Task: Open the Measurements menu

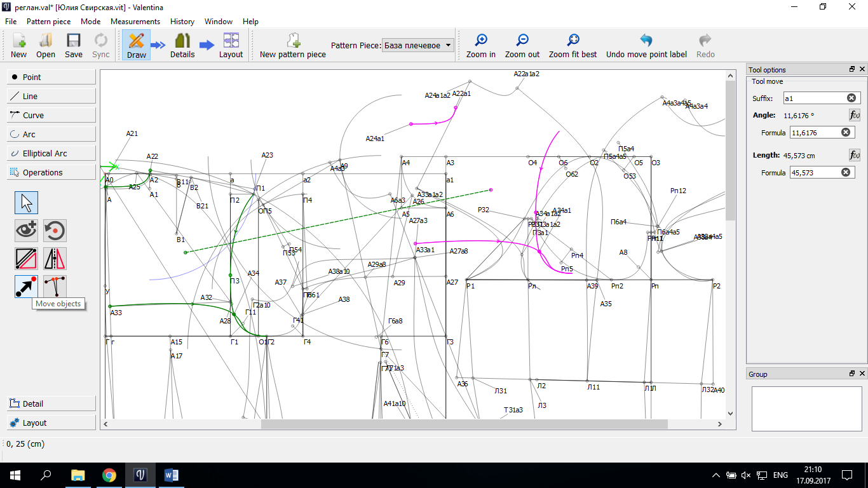Action: (x=135, y=21)
